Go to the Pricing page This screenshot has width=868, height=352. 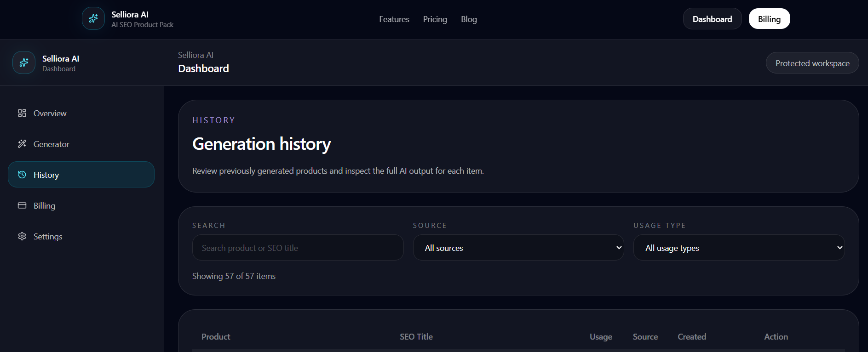click(x=435, y=19)
